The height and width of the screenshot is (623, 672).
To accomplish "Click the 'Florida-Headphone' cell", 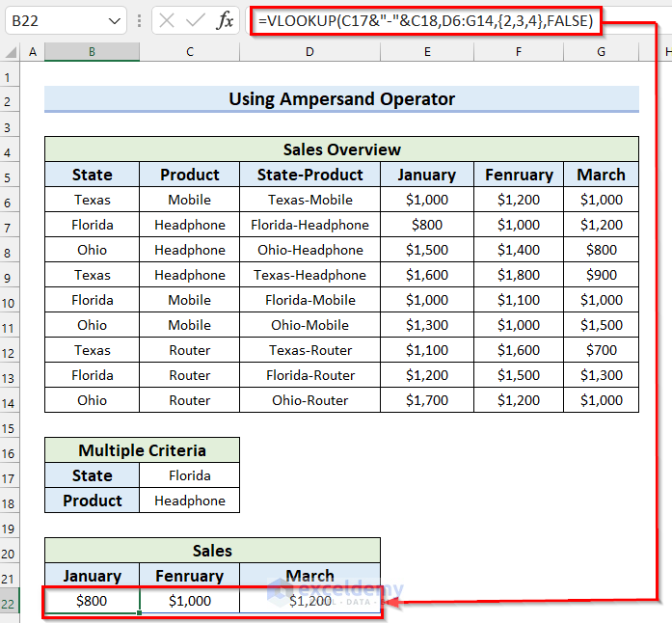I will [309, 225].
